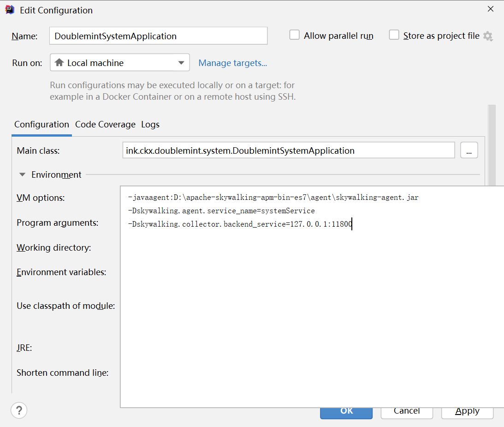This screenshot has height=427, width=504.
Task: Collapse the Environment section
Action: (x=22, y=175)
